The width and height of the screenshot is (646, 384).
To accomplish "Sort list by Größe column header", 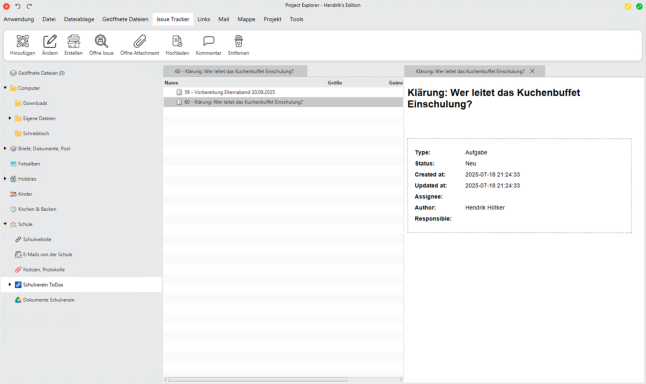I will (x=335, y=83).
